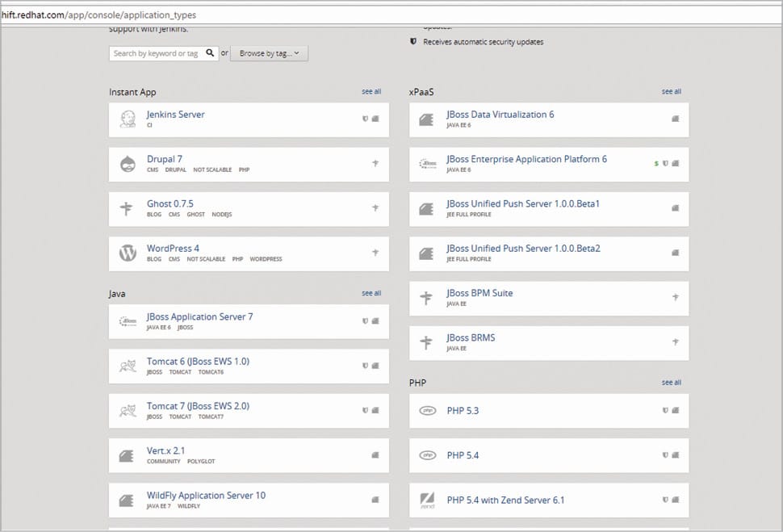This screenshot has height=532, width=783.
Task: Click see all for Instant App
Action: 371,92
